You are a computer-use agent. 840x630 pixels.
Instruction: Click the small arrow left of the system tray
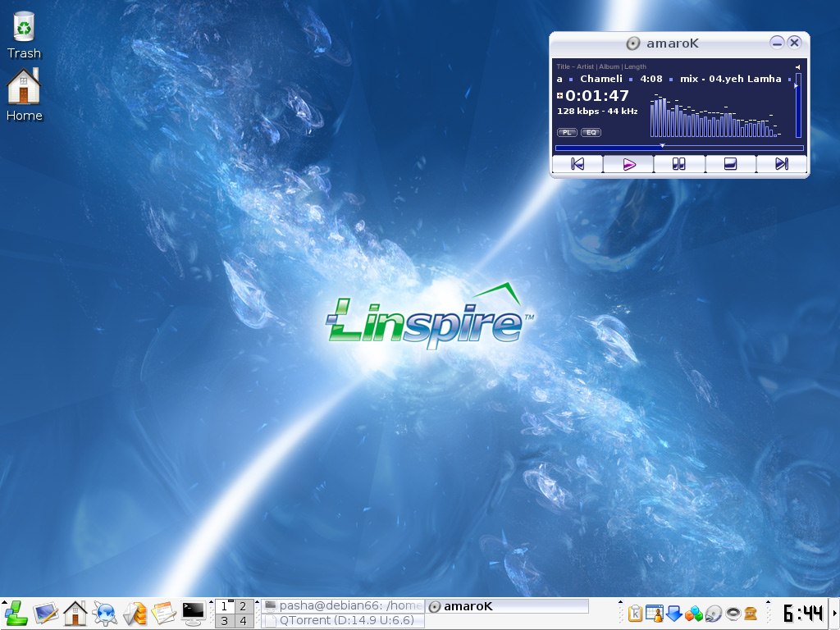tap(620, 603)
